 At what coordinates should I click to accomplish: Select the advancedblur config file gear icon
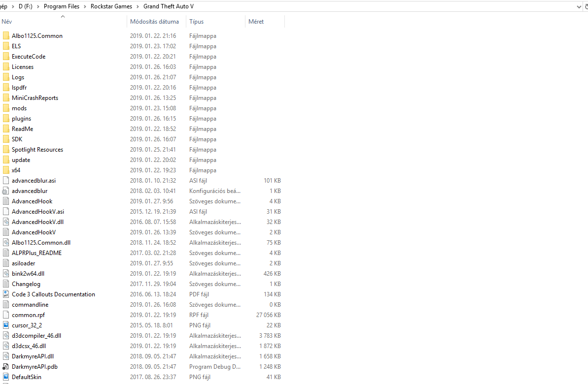pyautogui.click(x=5, y=191)
